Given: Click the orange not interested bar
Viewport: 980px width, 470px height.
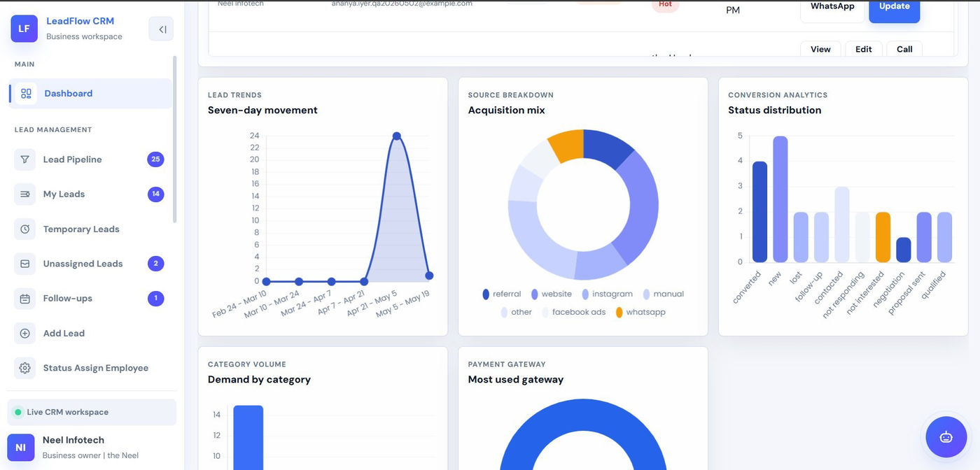Looking at the screenshot, I should click(x=883, y=237).
